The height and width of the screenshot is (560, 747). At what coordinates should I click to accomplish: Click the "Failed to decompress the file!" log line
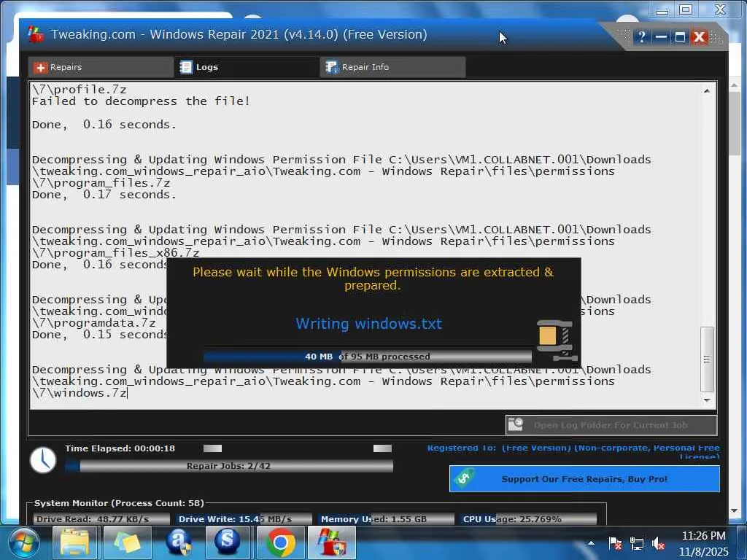pos(141,101)
